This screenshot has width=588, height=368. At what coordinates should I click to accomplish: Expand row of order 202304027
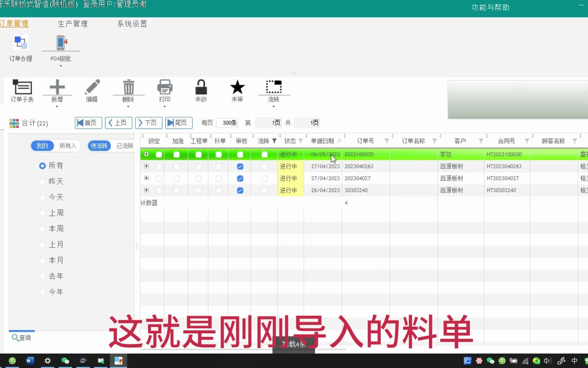pyautogui.click(x=146, y=178)
